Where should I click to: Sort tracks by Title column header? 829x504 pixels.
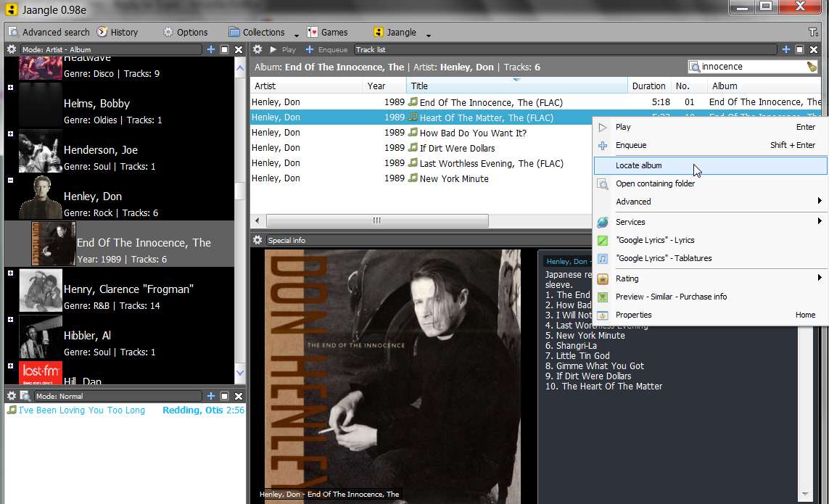pyautogui.click(x=516, y=86)
